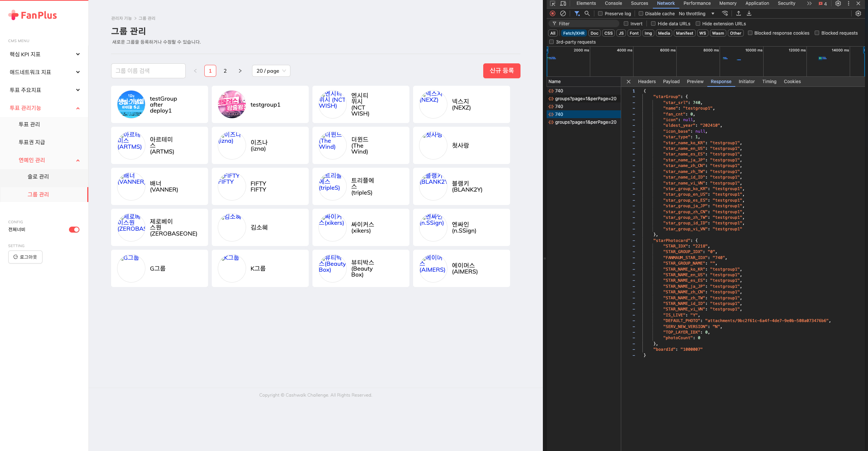Open network conditions wifi icon

coord(725,13)
